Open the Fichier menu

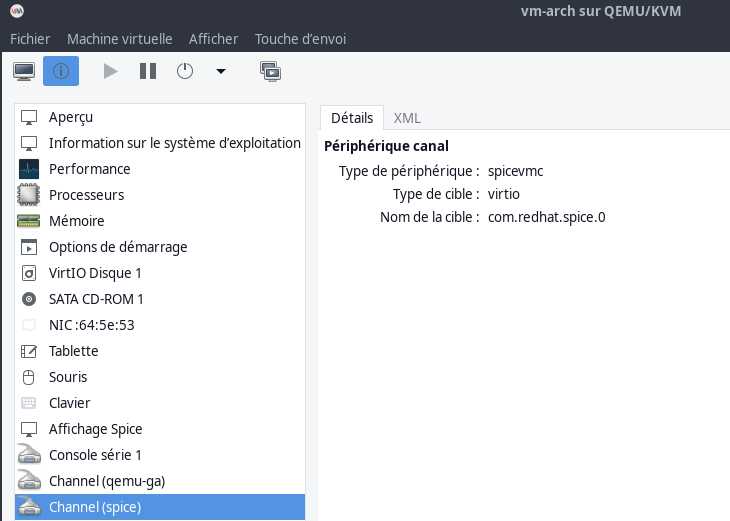coord(30,39)
